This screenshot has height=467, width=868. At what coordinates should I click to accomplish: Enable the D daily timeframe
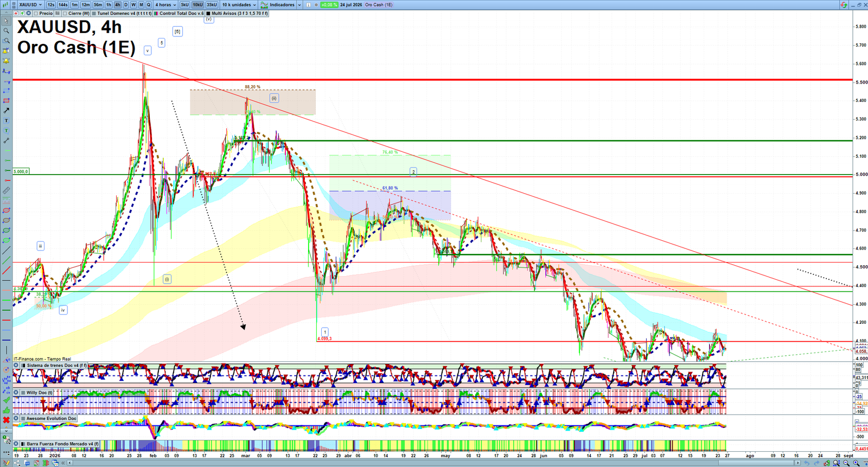coord(126,5)
